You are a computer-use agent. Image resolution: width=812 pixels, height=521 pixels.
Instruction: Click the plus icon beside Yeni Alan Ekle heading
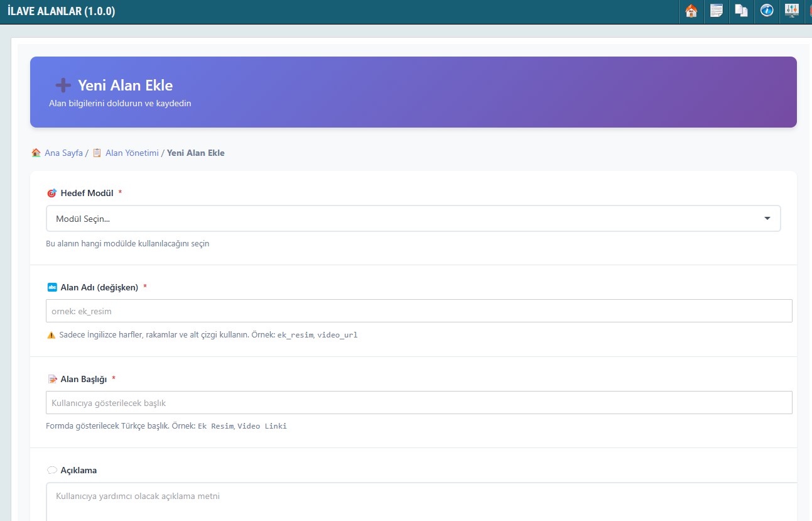coord(63,85)
